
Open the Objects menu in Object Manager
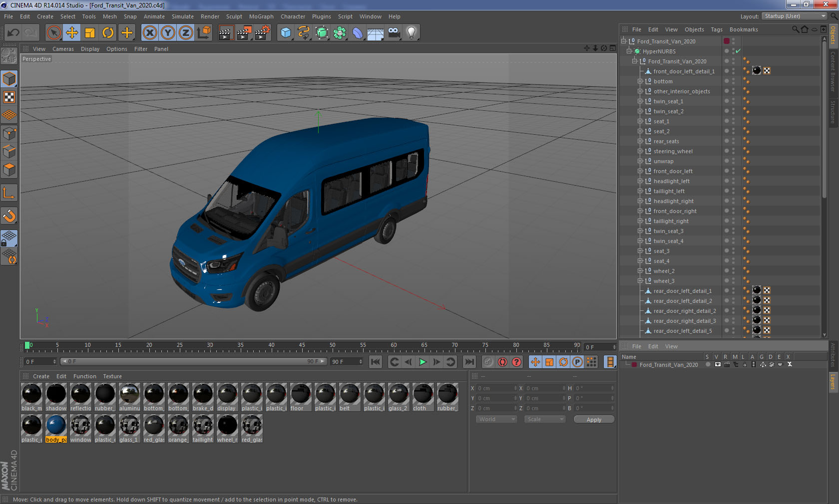pos(694,29)
